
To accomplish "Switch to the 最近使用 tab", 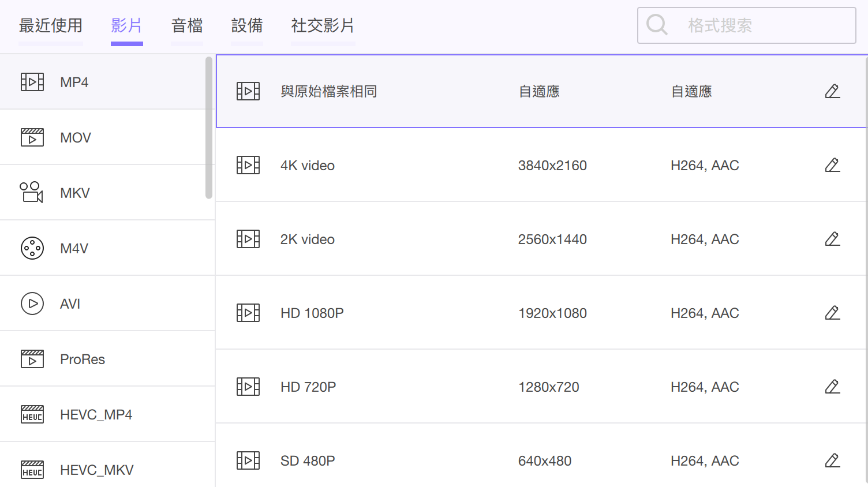I will coord(51,25).
